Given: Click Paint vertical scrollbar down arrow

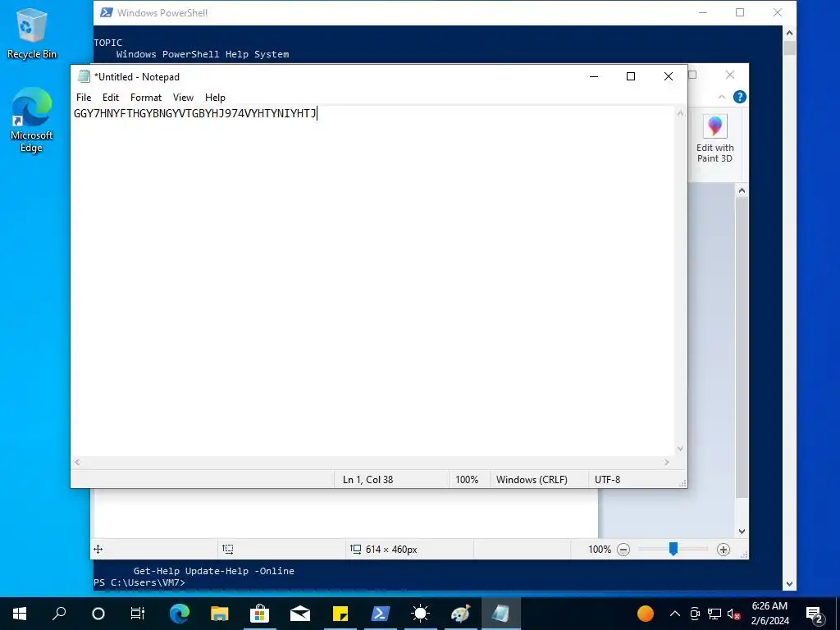Looking at the screenshot, I should coord(742,532).
